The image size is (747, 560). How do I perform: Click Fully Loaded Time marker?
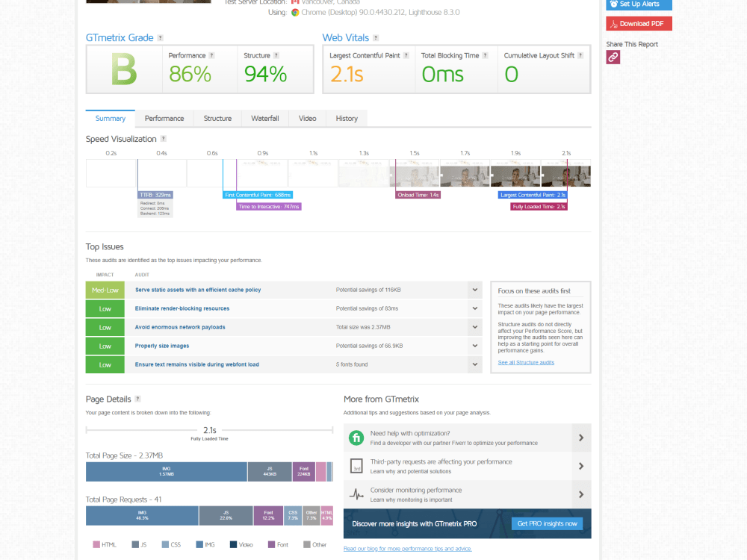539,207
